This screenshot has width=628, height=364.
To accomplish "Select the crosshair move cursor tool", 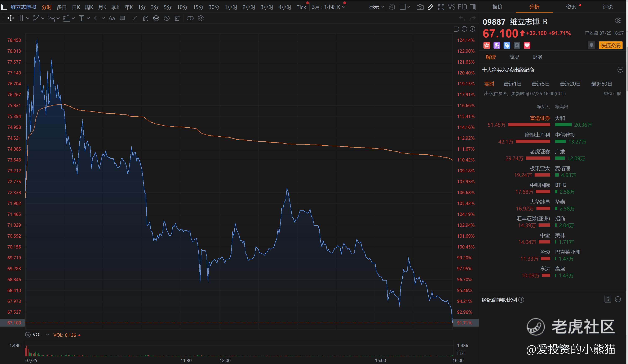I will tap(10, 18).
